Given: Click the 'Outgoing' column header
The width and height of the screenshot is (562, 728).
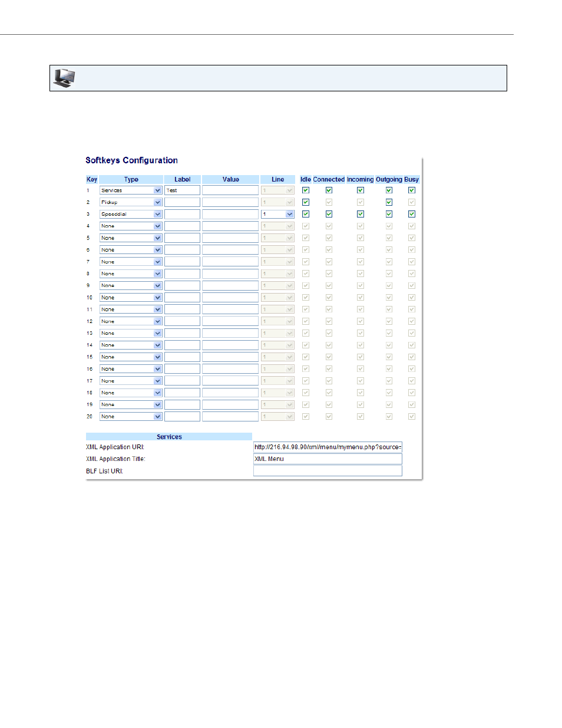Looking at the screenshot, I should coord(389,179).
